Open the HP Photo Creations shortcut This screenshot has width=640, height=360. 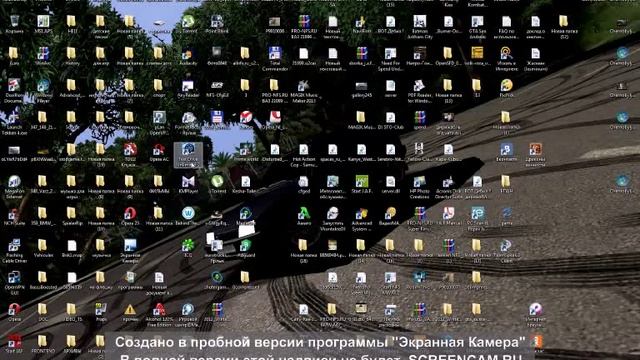(419, 187)
